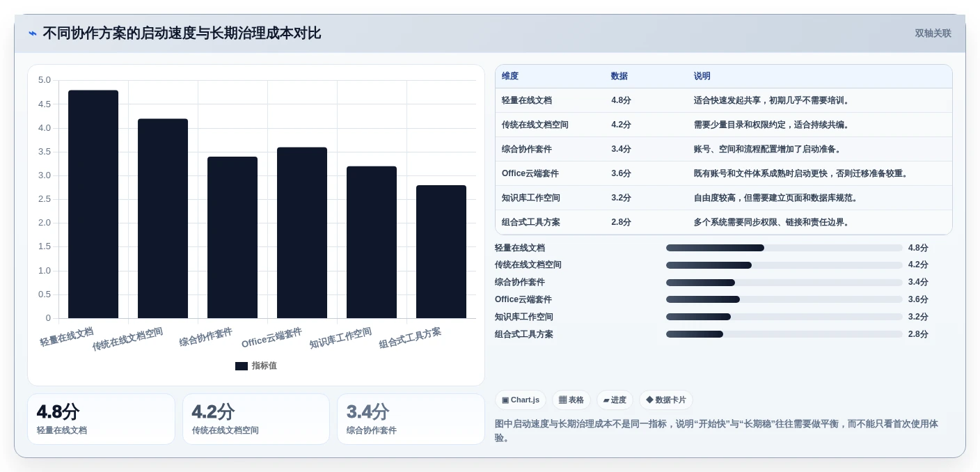Click table cell Office云端套件

[530, 173]
